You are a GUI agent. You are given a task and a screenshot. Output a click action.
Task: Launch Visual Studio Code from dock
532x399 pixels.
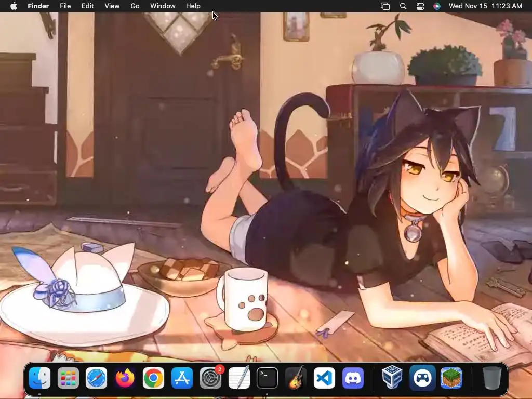324,378
